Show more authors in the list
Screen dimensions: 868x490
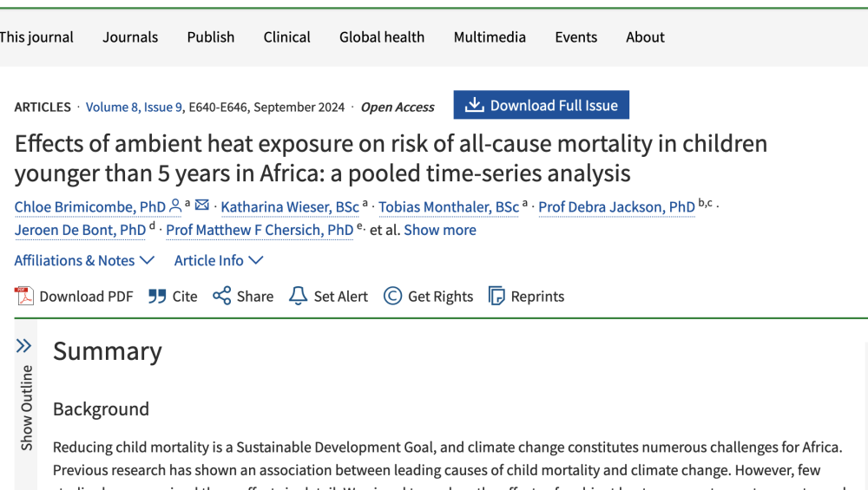point(440,230)
